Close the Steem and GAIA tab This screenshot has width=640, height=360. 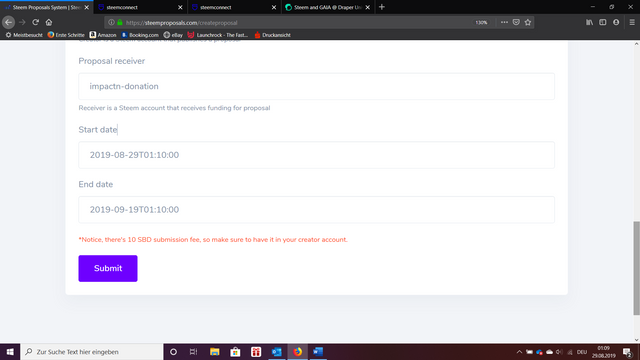tap(368, 7)
